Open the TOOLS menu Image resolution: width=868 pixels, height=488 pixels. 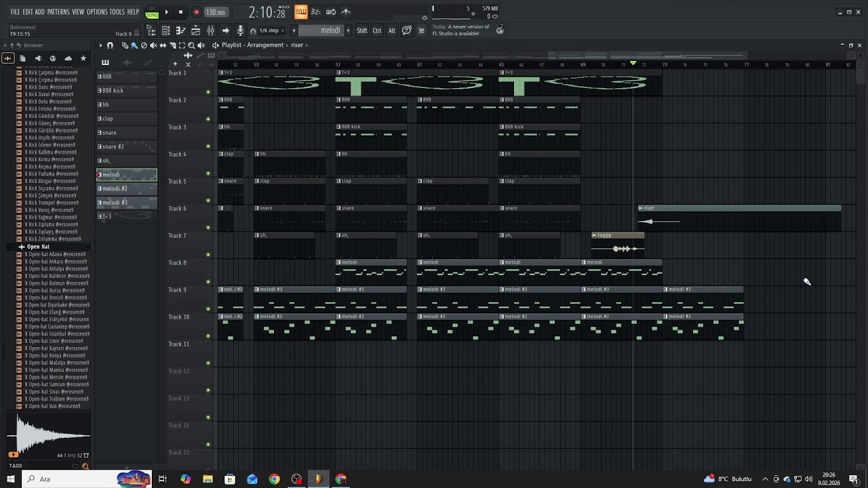117,12
